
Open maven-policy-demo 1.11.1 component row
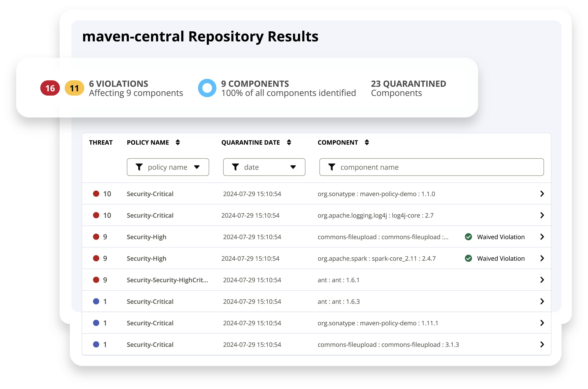tap(378, 323)
